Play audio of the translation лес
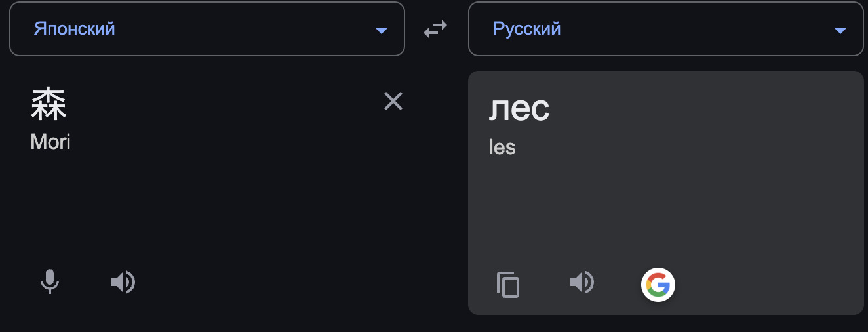Screen dimensions: 868x332 [x=582, y=283]
